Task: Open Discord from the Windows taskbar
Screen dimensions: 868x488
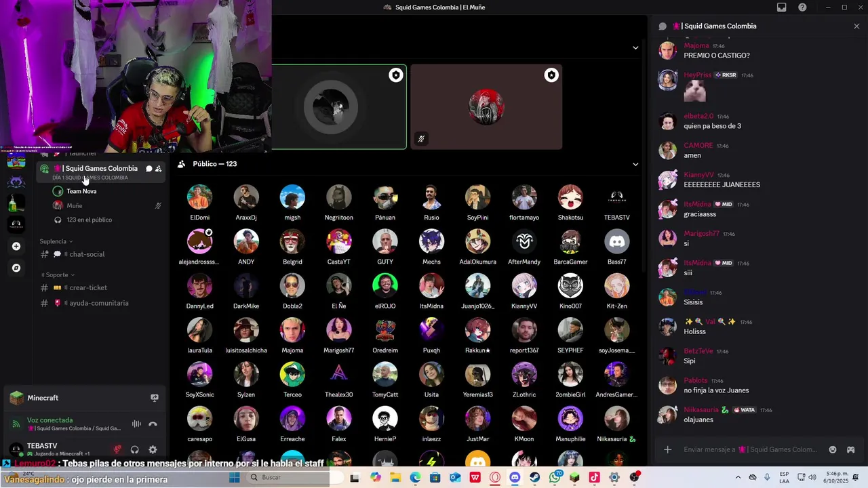Action: coord(515,477)
